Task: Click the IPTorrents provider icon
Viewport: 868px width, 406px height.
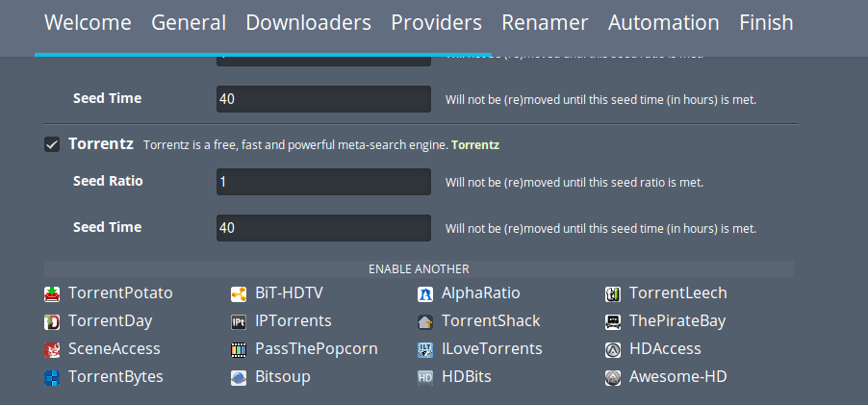Action: point(239,321)
